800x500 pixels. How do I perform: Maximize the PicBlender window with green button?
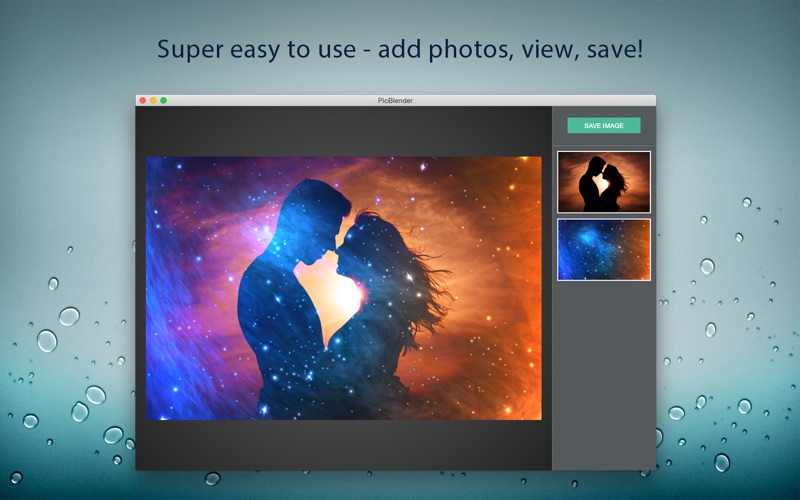[164, 101]
